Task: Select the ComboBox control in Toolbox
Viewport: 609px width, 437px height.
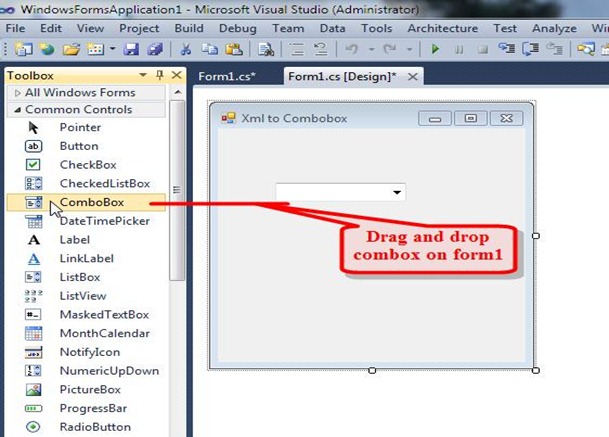Action: pos(86,202)
